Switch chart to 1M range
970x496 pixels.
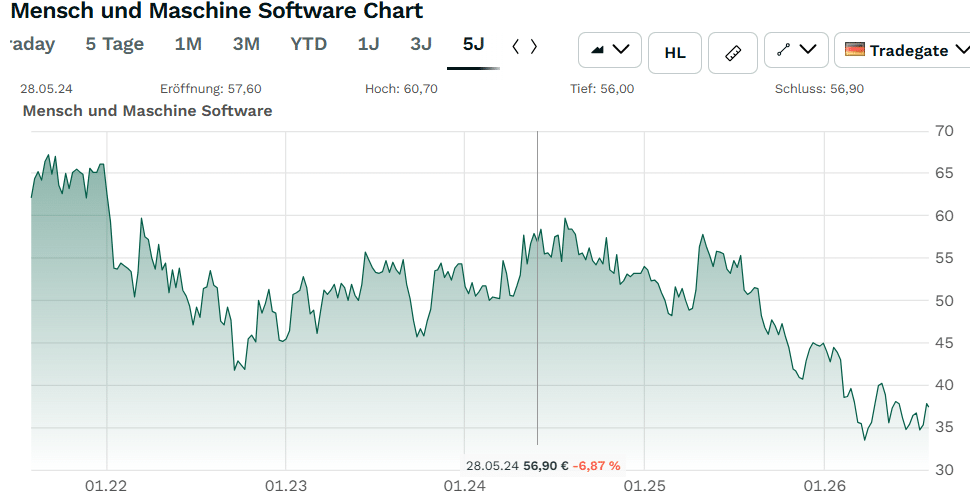click(188, 45)
